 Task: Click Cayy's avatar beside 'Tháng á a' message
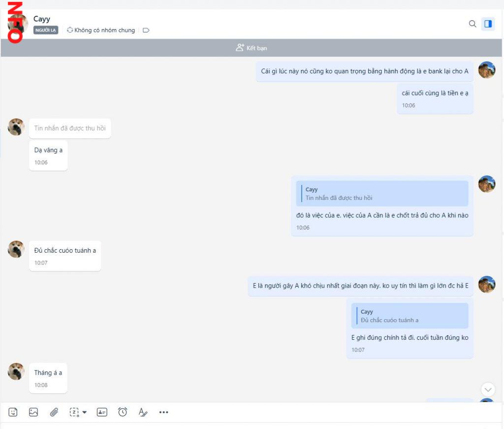16,371
